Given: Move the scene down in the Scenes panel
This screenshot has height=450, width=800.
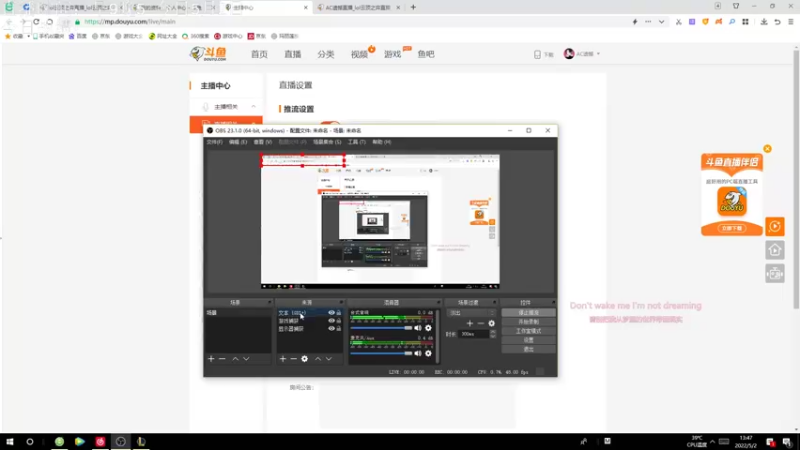Looking at the screenshot, I should (246, 359).
